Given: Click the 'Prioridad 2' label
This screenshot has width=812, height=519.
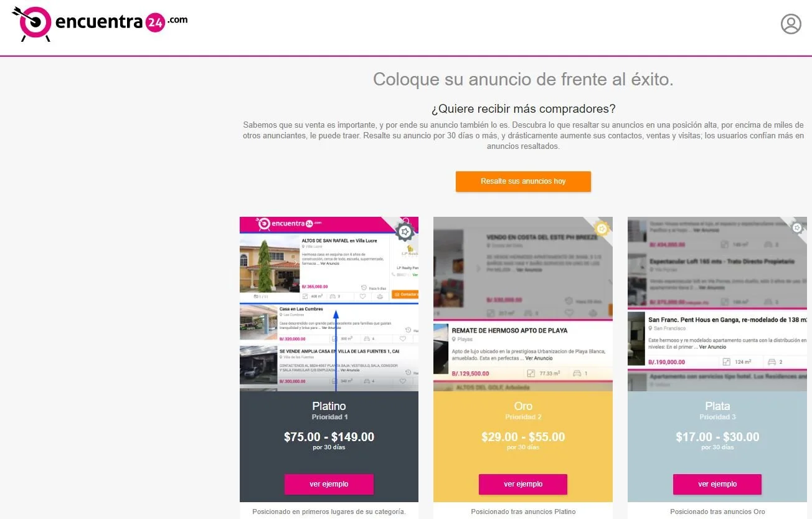Looking at the screenshot, I should pyautogui.click(x=523, y=417).
